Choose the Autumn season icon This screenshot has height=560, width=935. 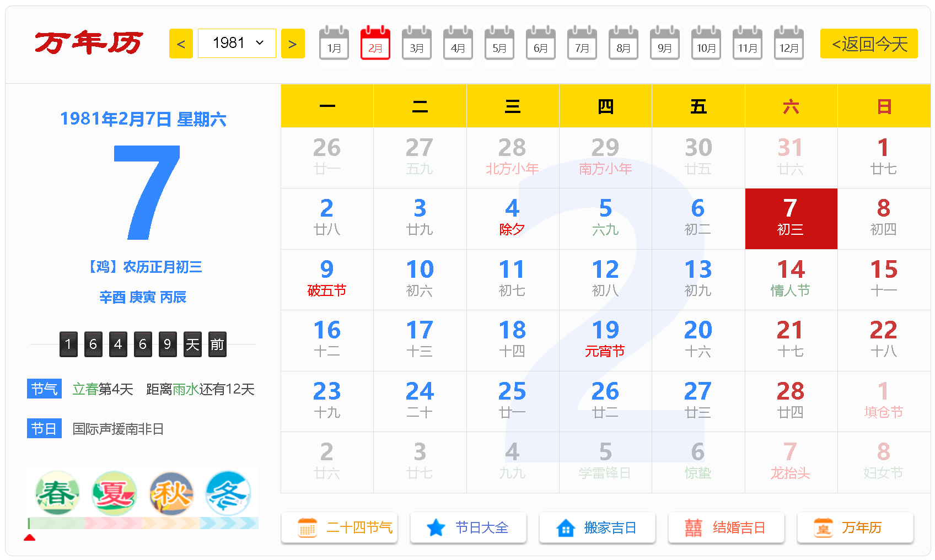[171, 493]
